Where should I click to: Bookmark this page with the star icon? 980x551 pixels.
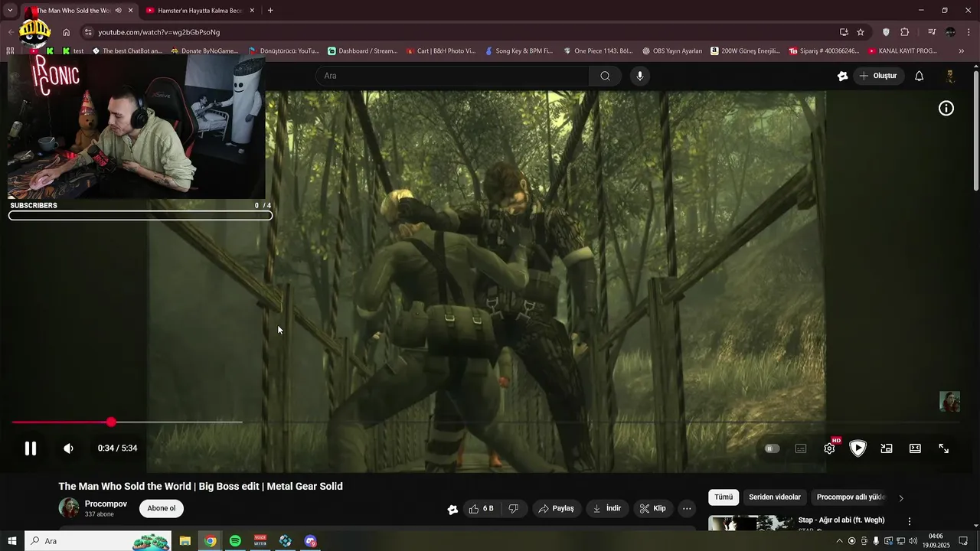(x=861, y=32)
